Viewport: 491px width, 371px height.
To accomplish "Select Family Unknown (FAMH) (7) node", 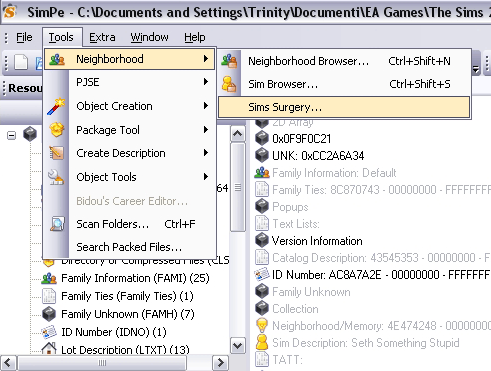I will (128, 314).
